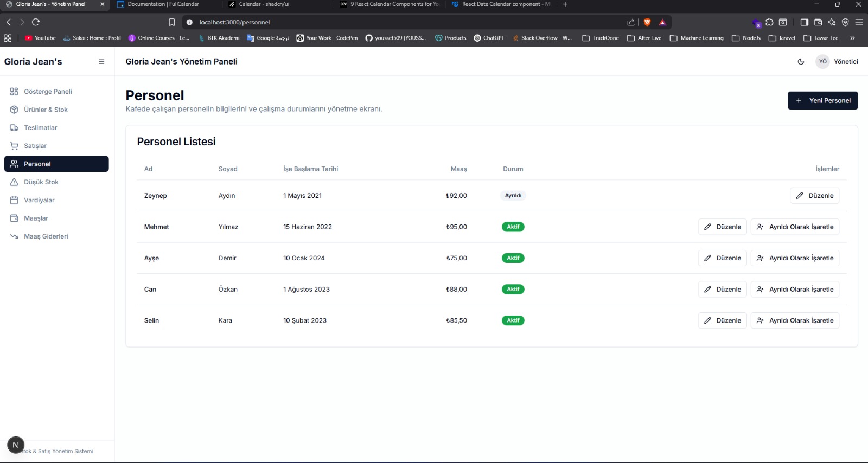Go back in browser
This screenshot has width=868, height=463.
click(x=9, y=22)
